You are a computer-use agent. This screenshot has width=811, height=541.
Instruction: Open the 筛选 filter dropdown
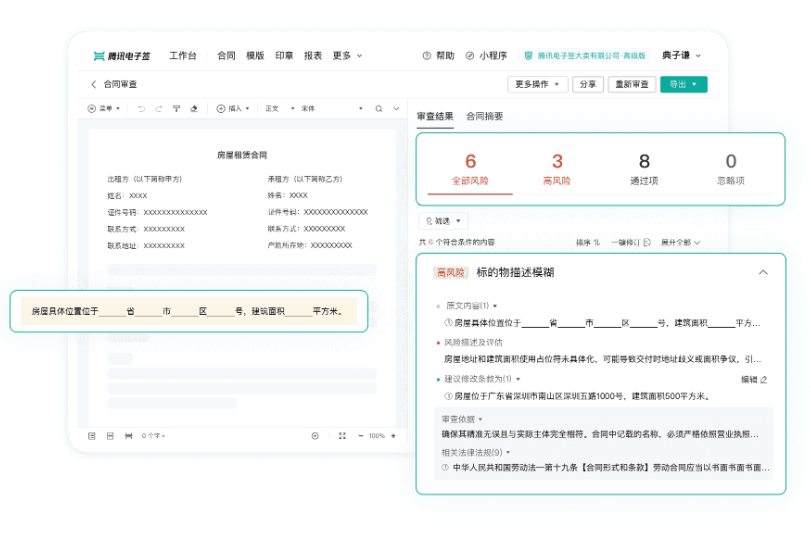443,221
